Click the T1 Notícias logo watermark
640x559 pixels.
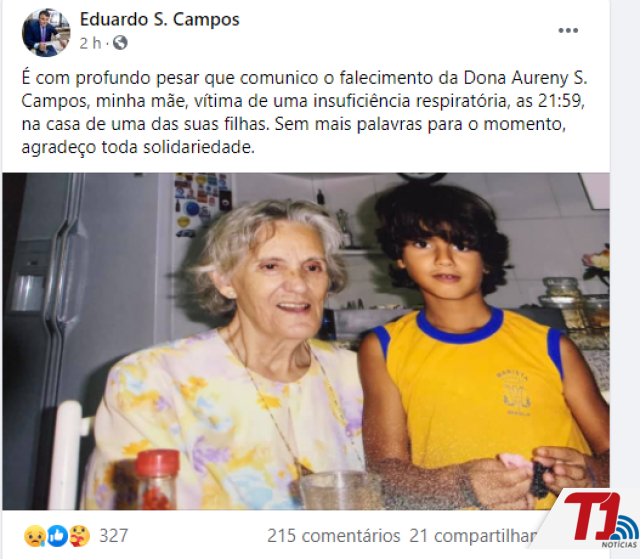click(599, 520)
